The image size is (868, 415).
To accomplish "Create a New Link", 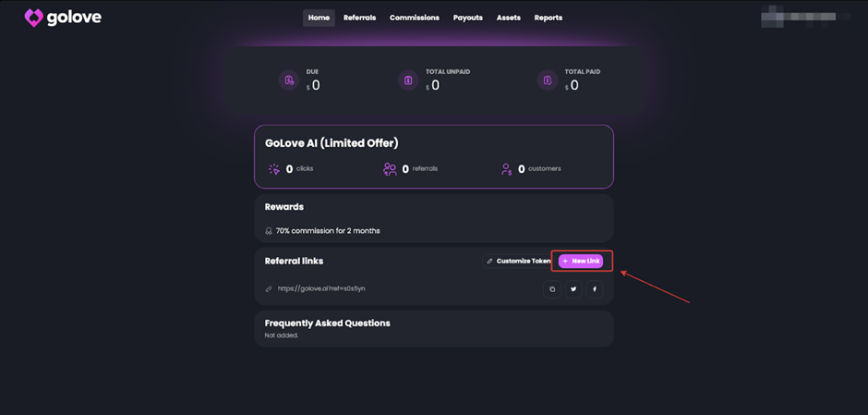I will [x=581, y=261].
